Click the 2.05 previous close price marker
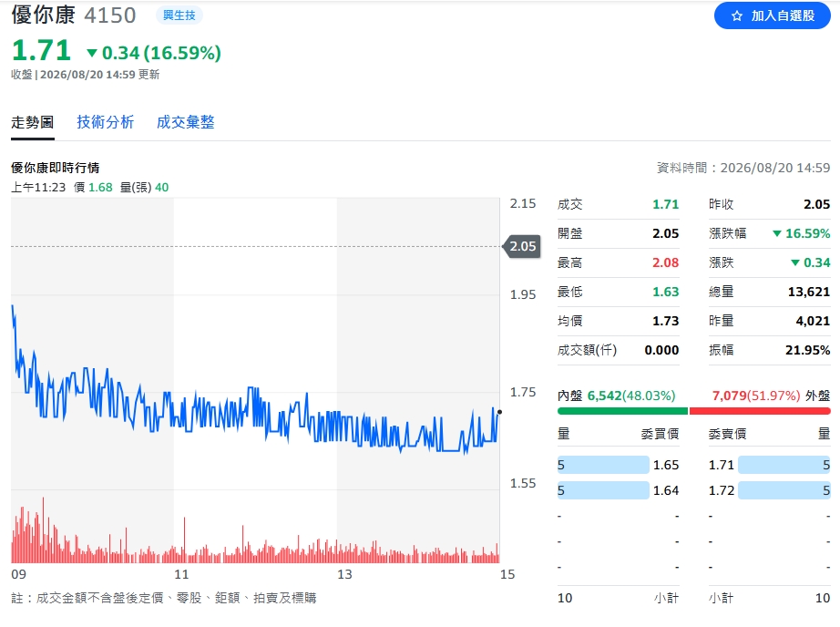The image size is (840, 627). (521, 246)
